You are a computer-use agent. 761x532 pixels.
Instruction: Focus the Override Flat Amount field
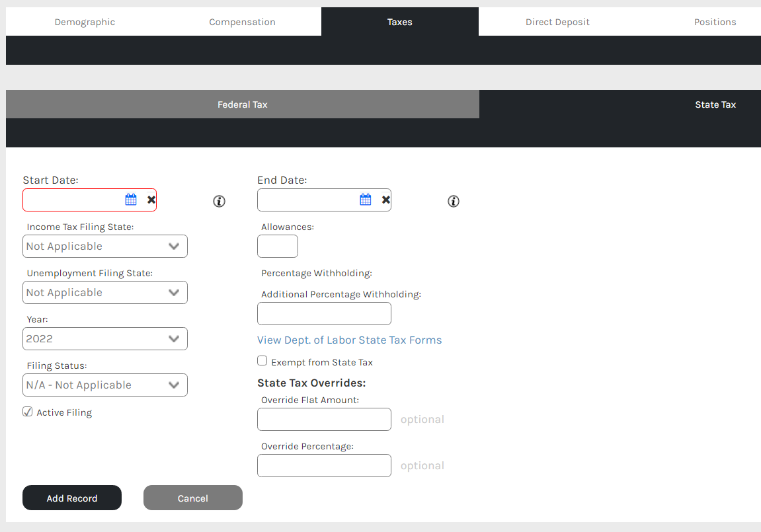tap(324, 420)
